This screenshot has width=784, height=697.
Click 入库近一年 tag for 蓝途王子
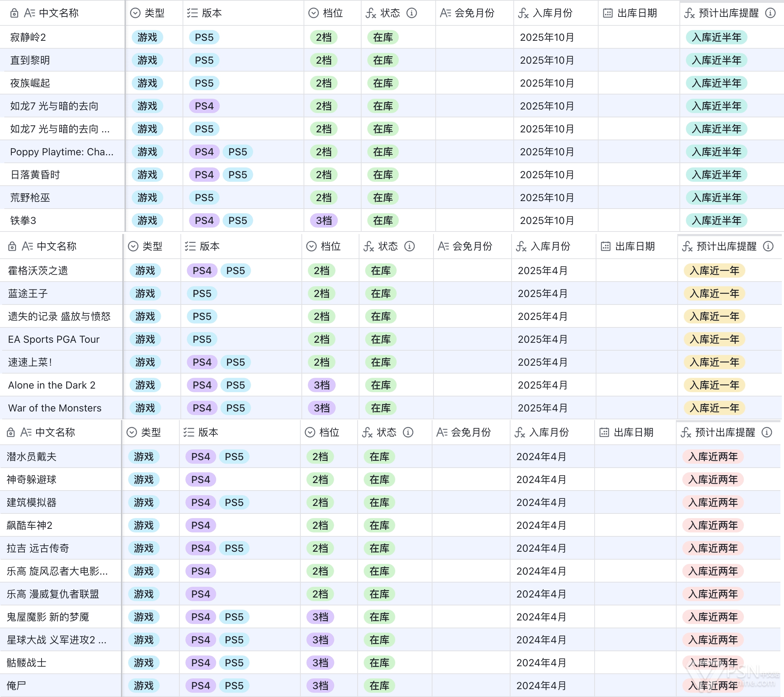(x=714, y=294)
